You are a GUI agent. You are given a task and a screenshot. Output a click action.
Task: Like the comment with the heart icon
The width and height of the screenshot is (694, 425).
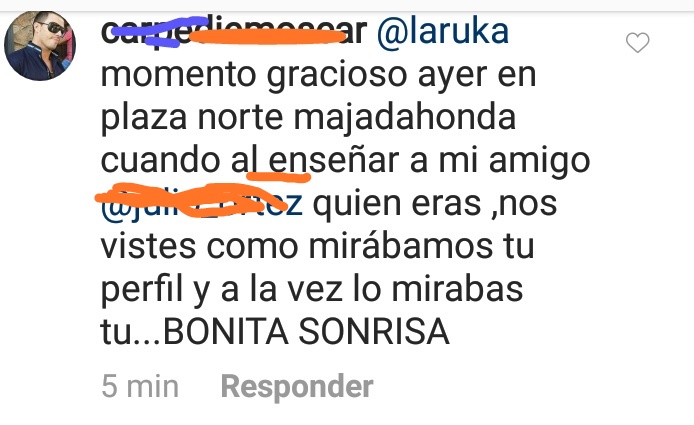tap(637, 42)
